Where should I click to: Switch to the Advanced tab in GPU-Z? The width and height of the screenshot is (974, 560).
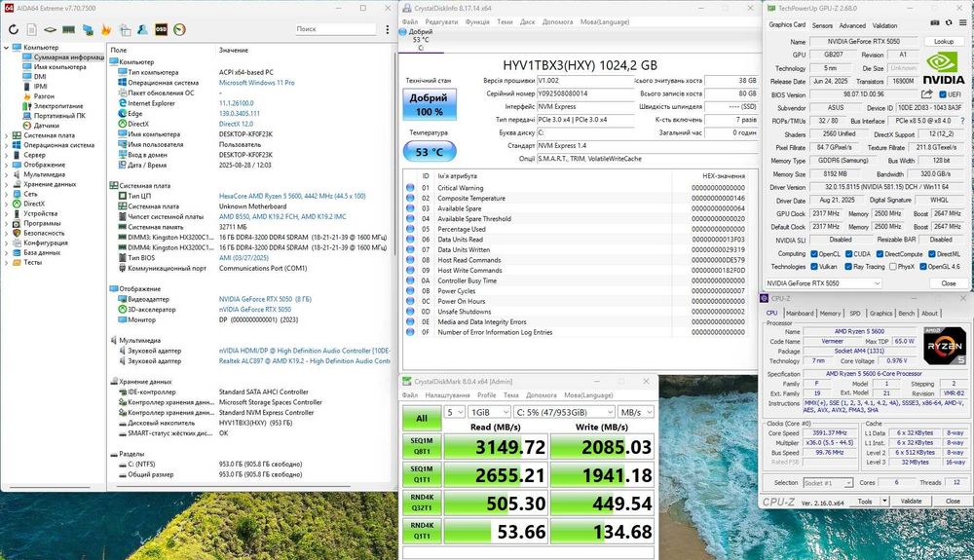[x=852, y=25]
